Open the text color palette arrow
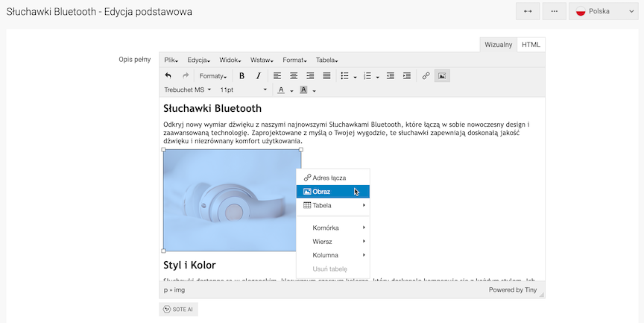This screenshot has width=644, height=323. [291, 90]
